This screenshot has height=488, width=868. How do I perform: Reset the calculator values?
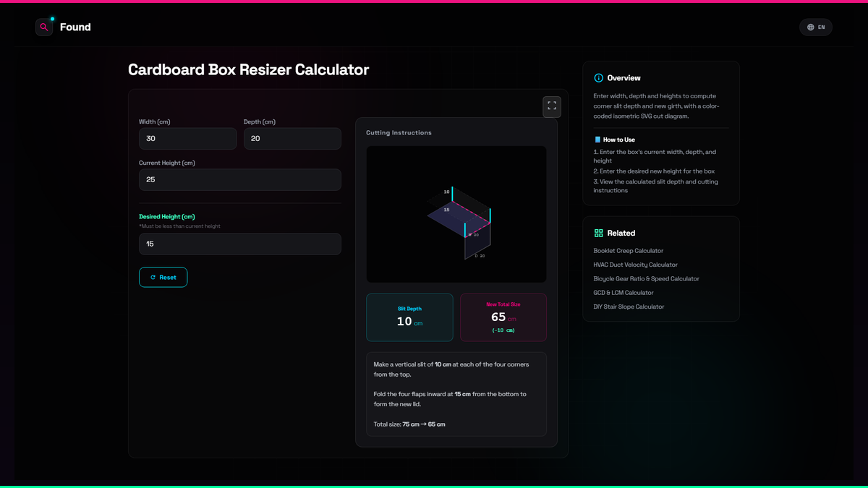click(163, 278)
